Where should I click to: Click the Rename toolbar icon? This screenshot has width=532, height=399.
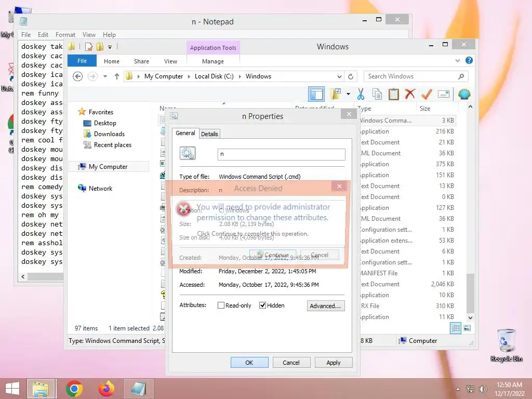pos(444,94)
